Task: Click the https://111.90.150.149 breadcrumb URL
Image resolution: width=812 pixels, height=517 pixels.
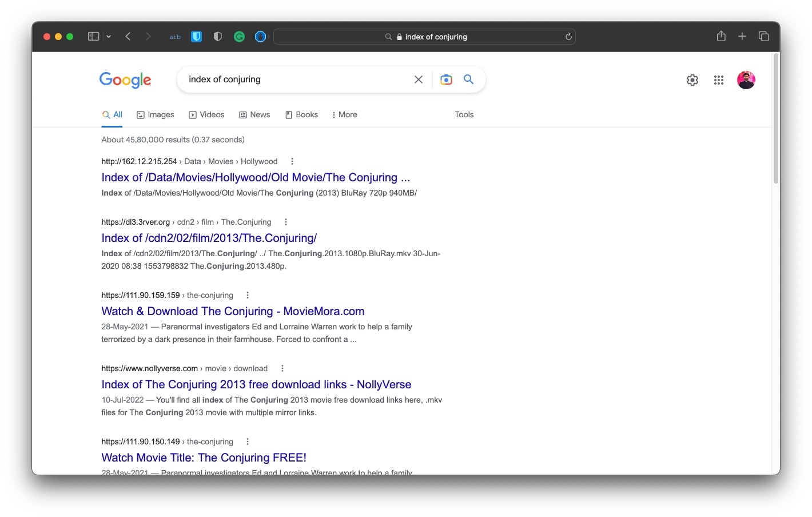Action: pyautogui.click(x=141, y=442)
